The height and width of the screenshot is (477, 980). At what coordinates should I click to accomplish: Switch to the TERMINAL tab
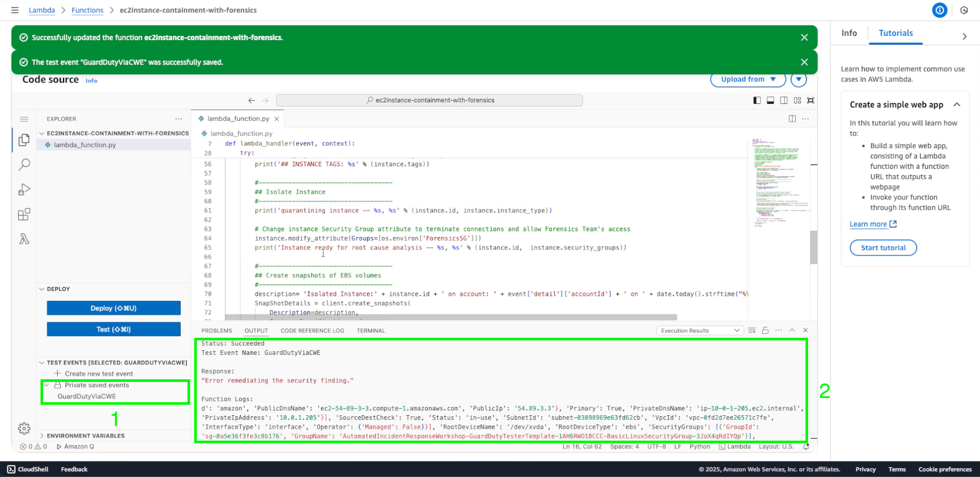(x=371, y=330)
